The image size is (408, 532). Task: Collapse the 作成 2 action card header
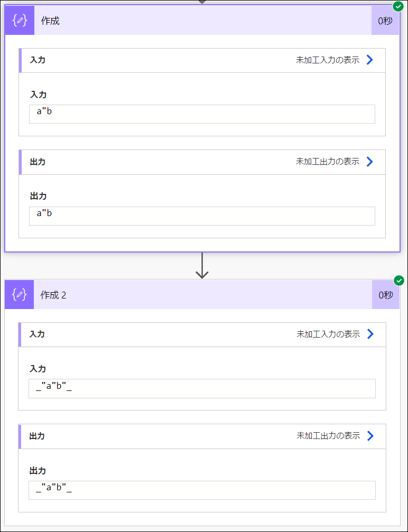(x=201, y=295)
